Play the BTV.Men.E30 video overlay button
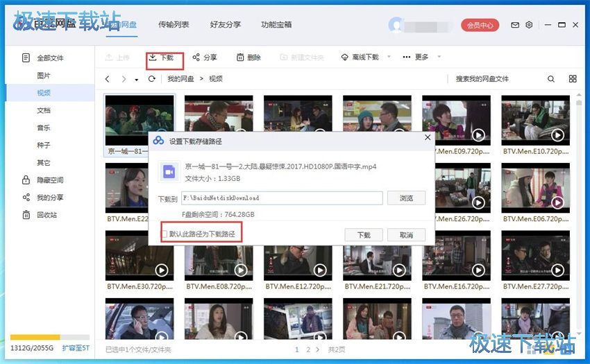This screenshot has height=364, width=590. point(162,270)
